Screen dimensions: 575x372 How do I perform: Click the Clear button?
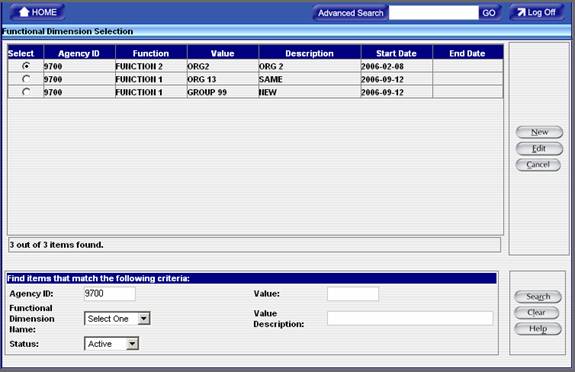pyautogui.click(x=536, y=313)
